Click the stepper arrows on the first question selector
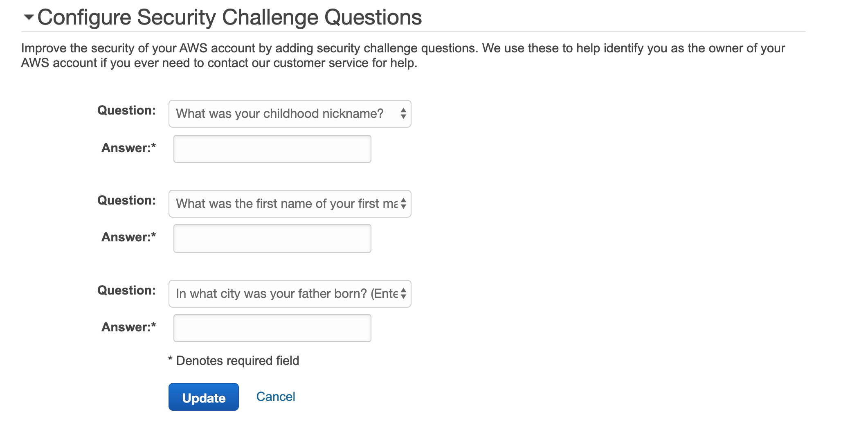 403,114
